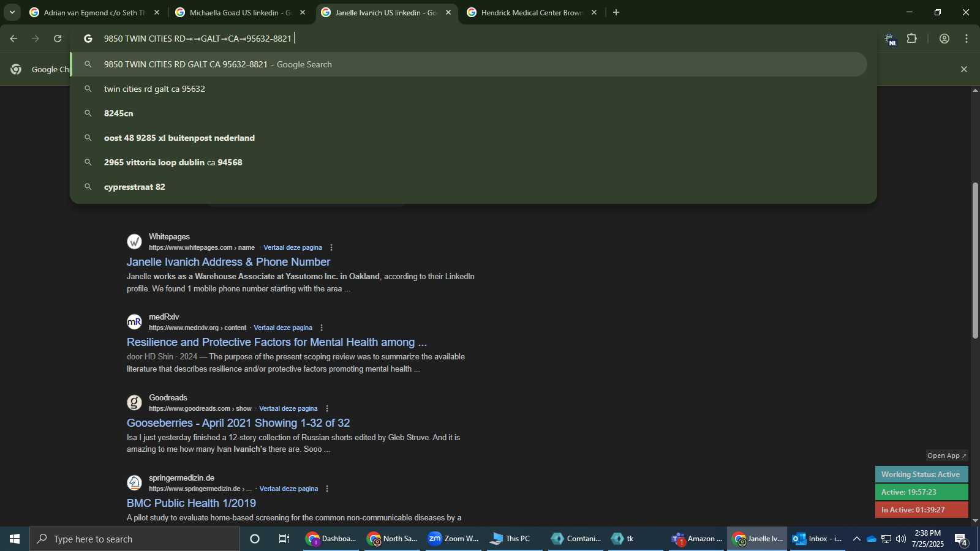
Task: Open Resilience and Protective Factors result
Action: pyautogui.click(x=277, y=342)
